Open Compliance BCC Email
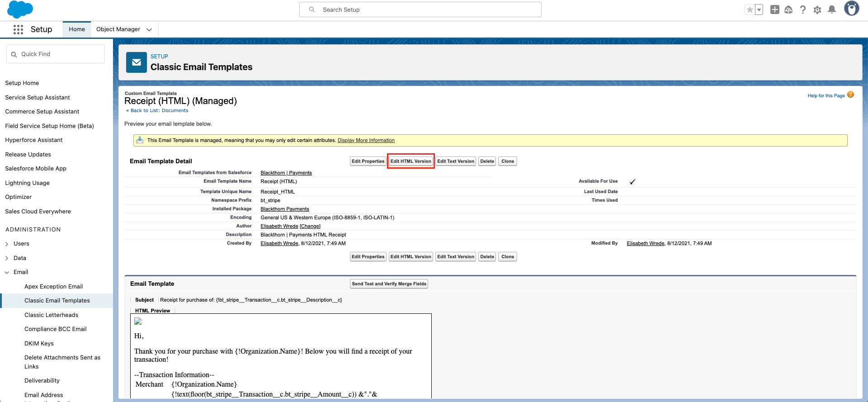The height and width of the screenshot is (402, 868). pos(56,329)
